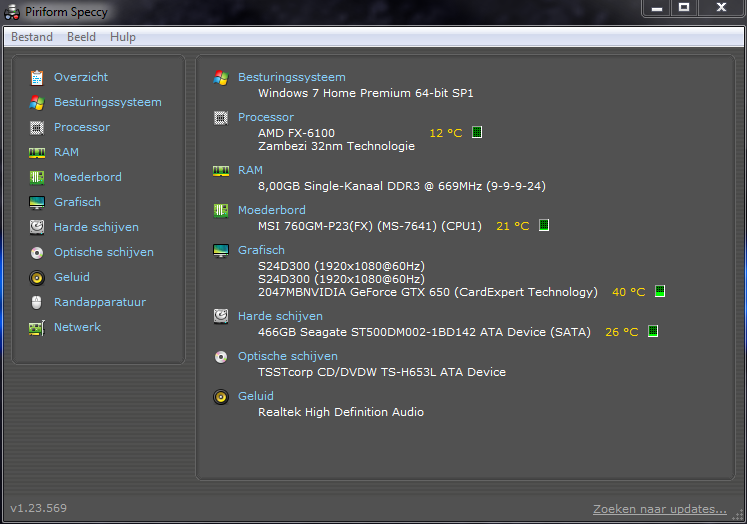Click TSSTcorp CD/DVDW TS-H653L text

[x=382, y=372]
